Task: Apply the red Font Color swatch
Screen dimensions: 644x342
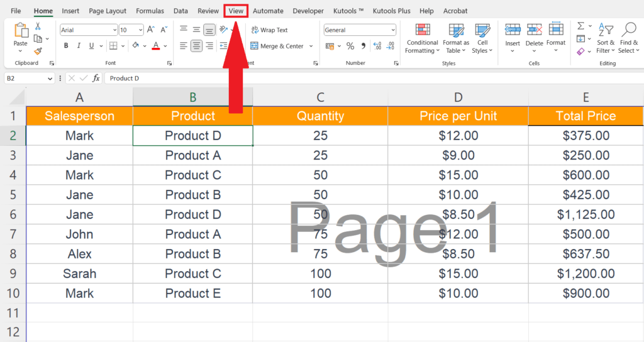Action: (156, 46)
